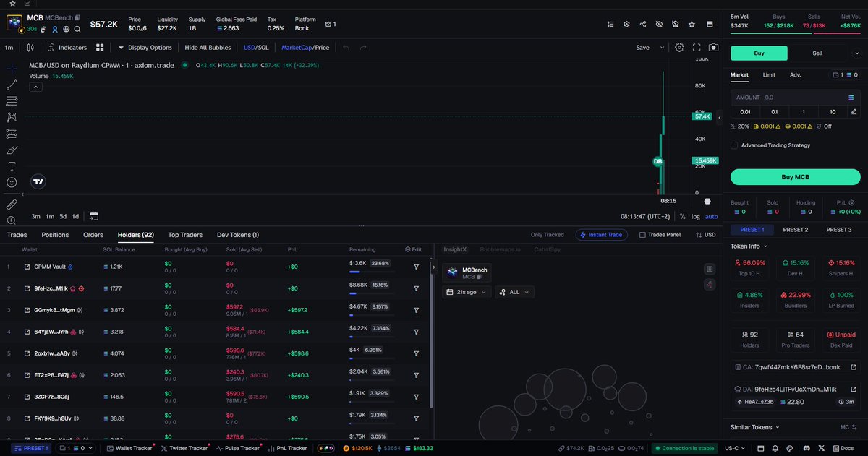
Task: Toggle USD display in holders panel
Action: [705, 235]
